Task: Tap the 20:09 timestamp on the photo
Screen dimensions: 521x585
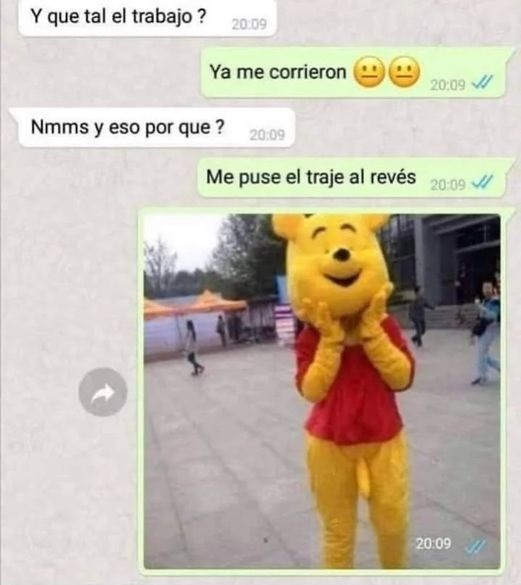Action: point(433,544)
